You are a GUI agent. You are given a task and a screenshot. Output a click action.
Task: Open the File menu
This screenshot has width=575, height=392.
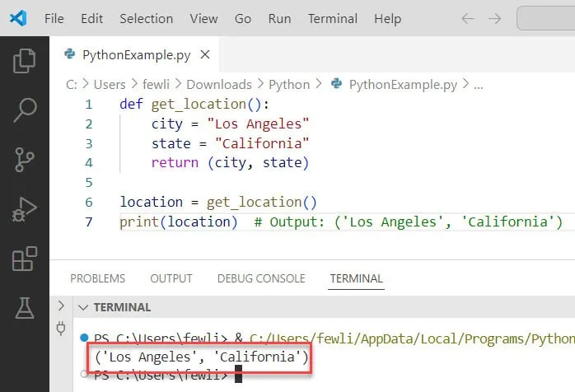coord(54,18)
